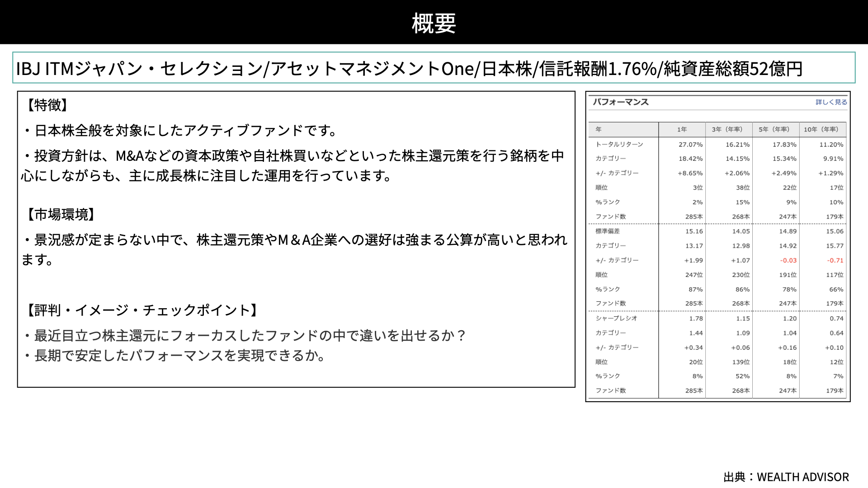Click the 1年 column header
This screenshot has height=488, width=868.
(x=682, y=130)
